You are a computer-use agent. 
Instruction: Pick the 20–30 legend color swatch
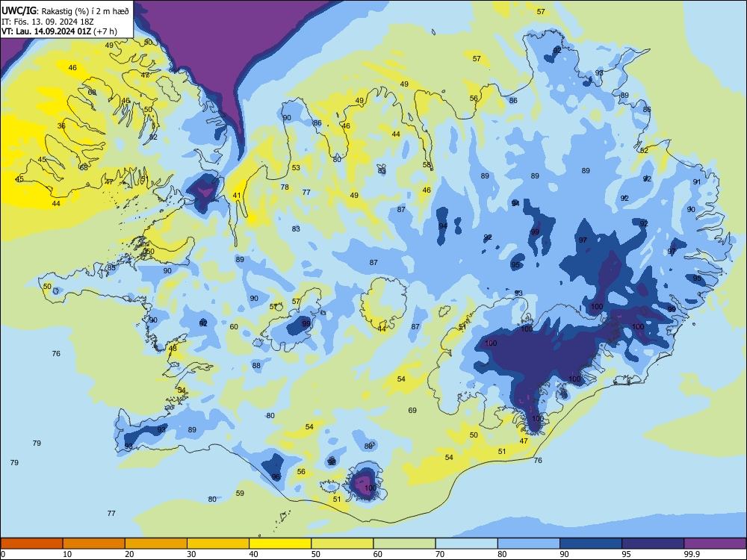tap(156, 544)
